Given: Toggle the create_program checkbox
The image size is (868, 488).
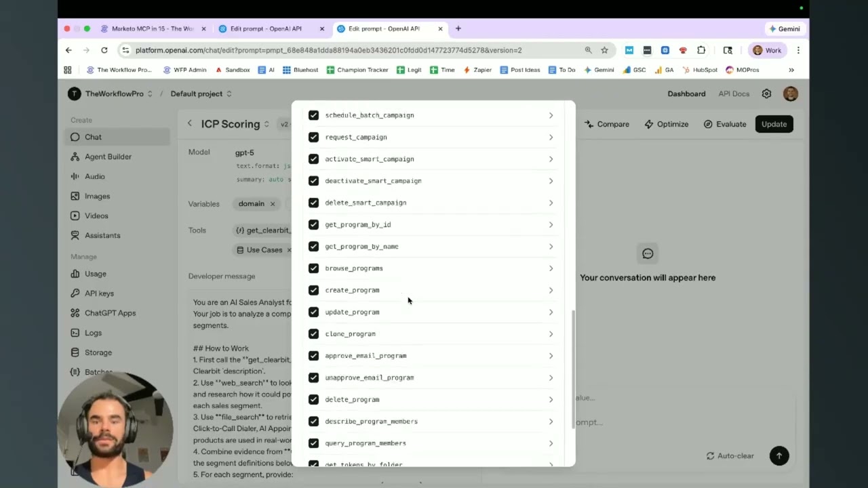Looking at the screenshot, I should click(313, 290).
